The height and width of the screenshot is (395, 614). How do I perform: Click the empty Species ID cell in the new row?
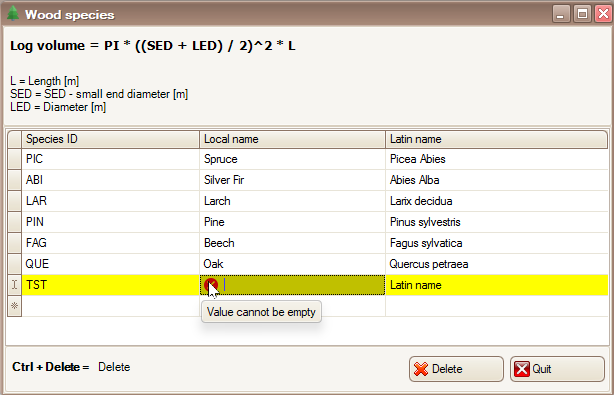point(110,306)
